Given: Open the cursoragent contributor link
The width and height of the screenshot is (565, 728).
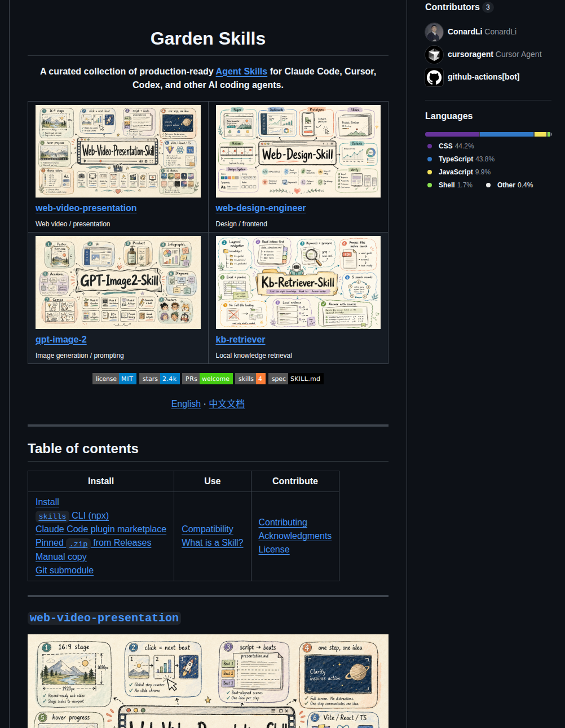Looking at the screenshot, I should 495,54.
